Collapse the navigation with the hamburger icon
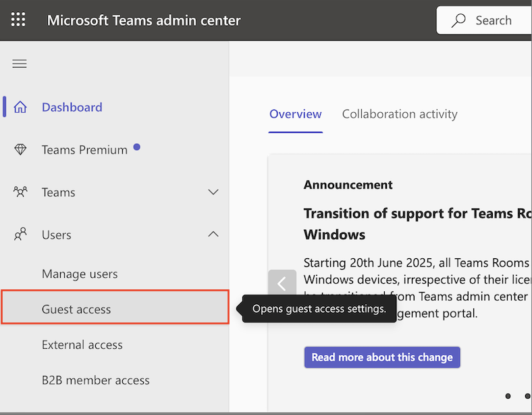Viewport: 532px width, 415px height. pos(20,64)
